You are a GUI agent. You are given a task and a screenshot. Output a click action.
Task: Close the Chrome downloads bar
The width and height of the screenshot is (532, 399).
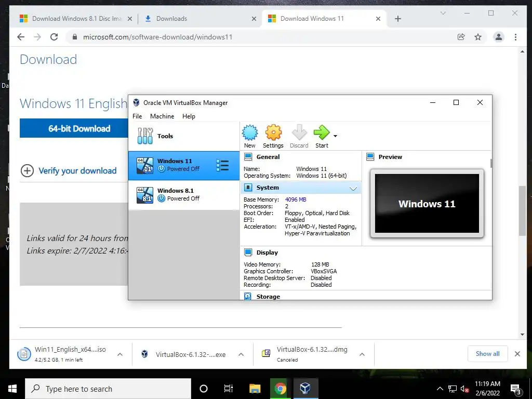517,354
